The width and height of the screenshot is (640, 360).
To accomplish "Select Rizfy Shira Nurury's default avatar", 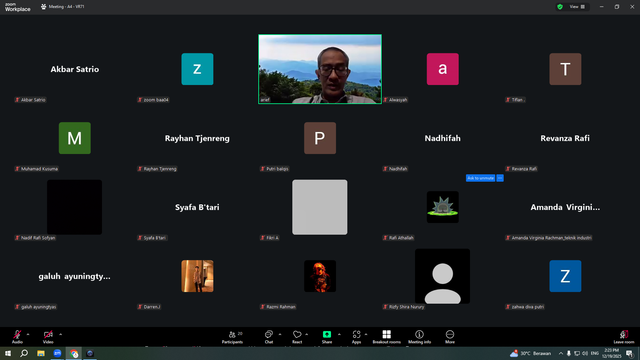I will click(x=442, y=276).
